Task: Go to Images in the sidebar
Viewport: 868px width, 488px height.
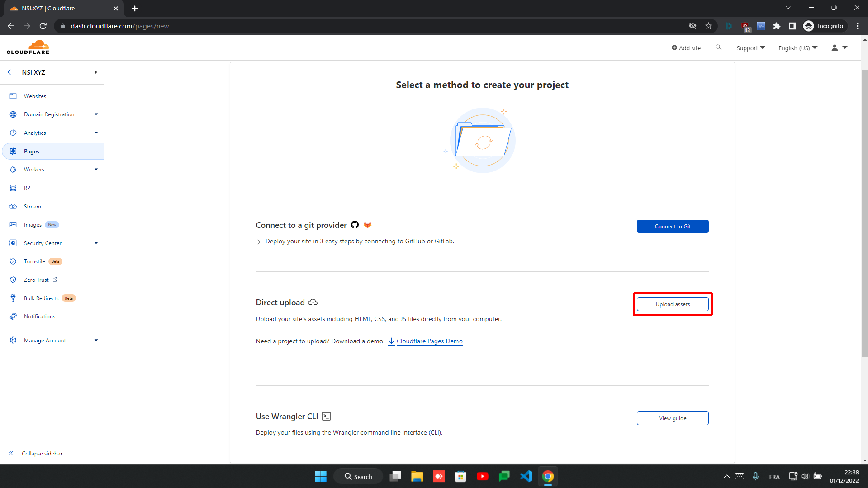Action: 33,224
